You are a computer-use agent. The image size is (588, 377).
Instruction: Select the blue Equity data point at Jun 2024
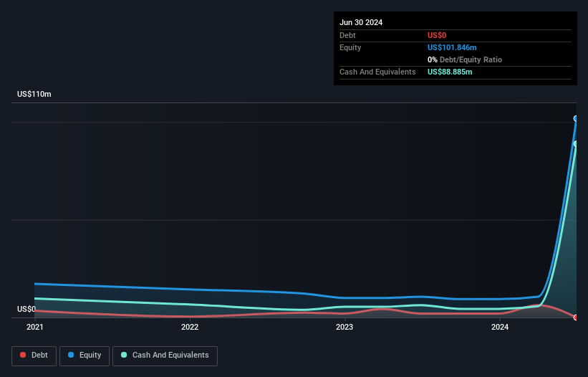point(576,118)
